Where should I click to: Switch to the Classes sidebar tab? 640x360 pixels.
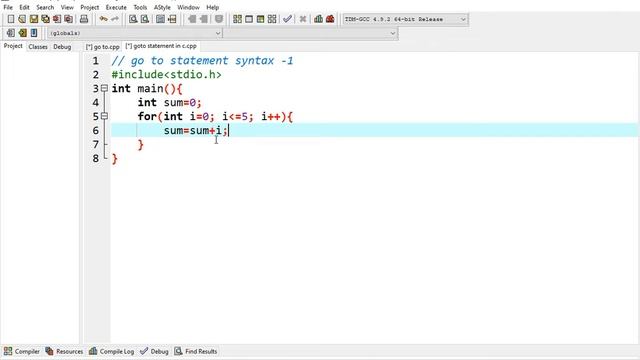click(38, 47)
